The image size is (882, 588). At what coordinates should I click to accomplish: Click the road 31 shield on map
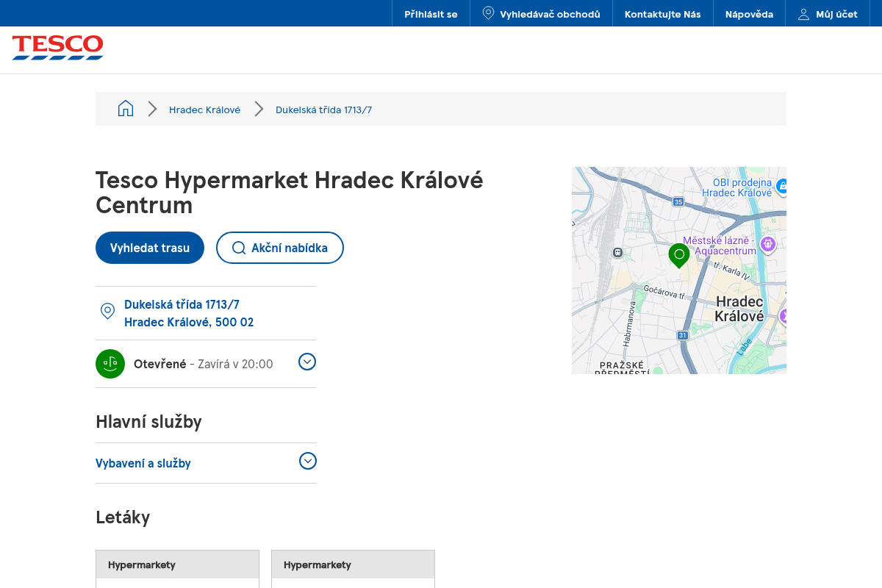[682, 335]
